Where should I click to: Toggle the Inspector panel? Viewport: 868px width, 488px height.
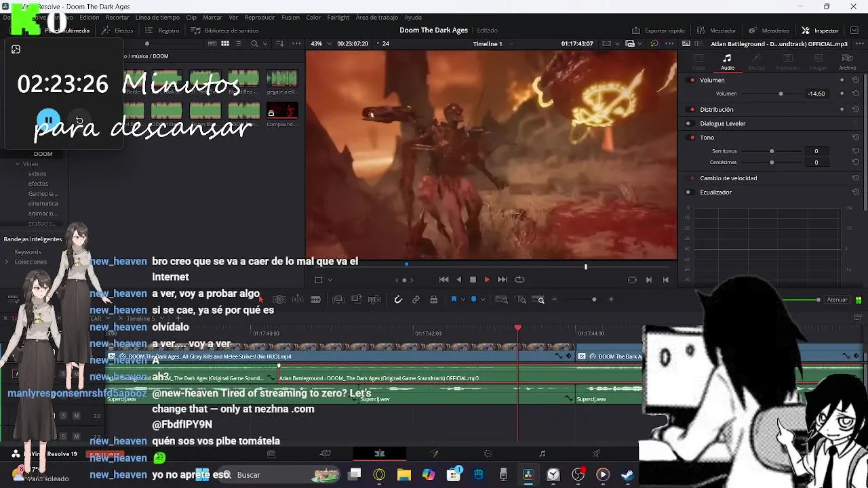click(820, 30)
